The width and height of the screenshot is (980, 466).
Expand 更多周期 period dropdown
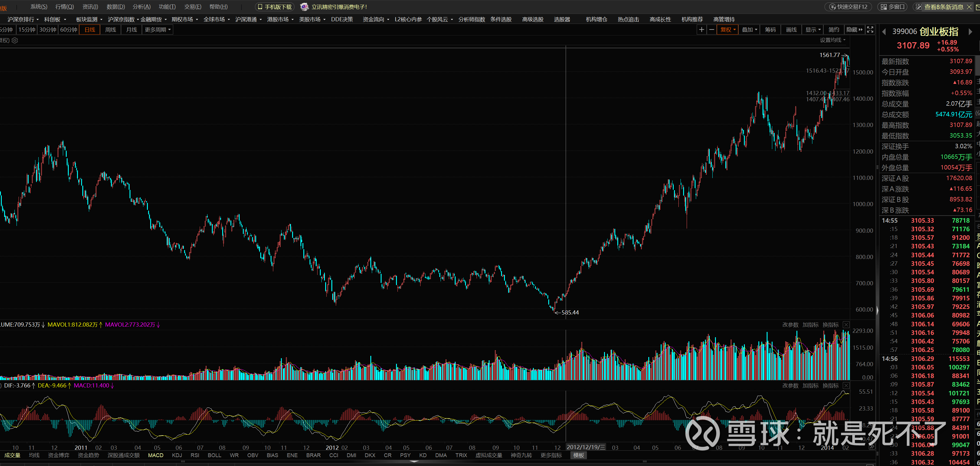(158, 30)
